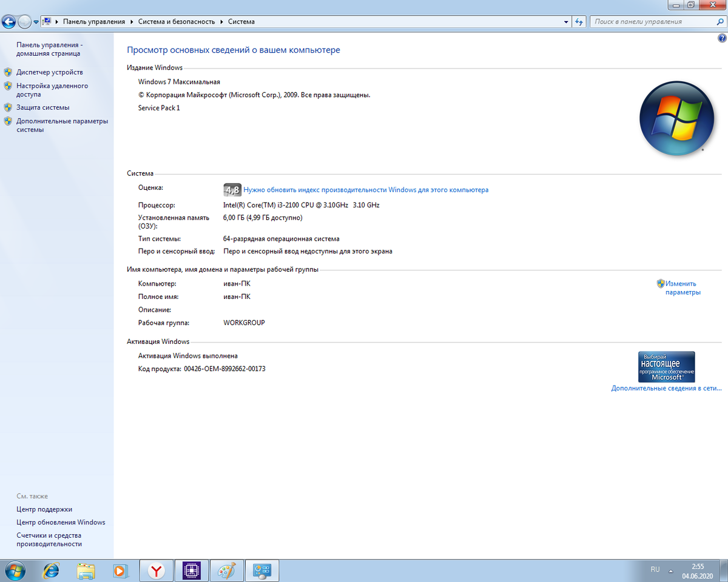
Task: Click shield icon next to Дополнительные параметры системы
Action: pyautogui.click(x=8, y=121)
